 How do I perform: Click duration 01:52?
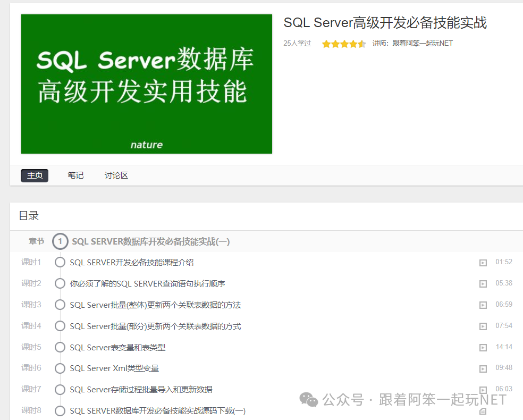pyautogui.click(x=504, y=262)
